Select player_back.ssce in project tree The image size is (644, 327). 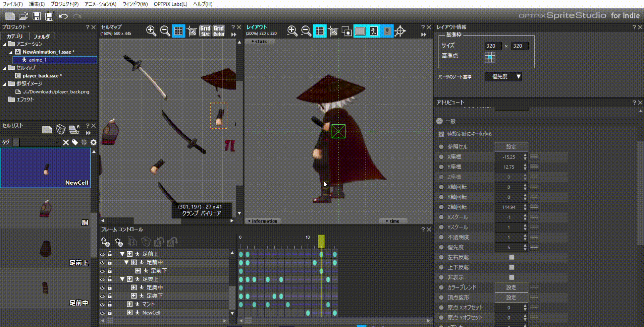tap(42, 76)
